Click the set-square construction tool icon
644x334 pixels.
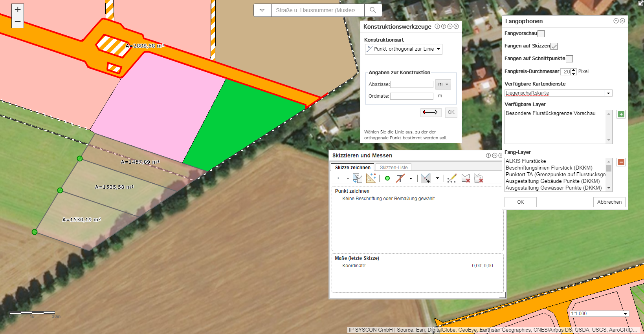[x=371, y=178]
